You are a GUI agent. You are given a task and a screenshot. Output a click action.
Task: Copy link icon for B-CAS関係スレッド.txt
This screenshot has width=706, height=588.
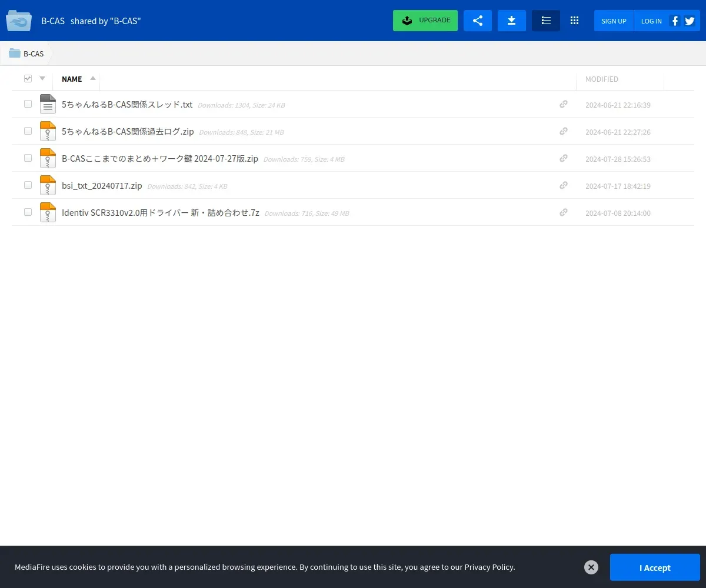[x=564, y=104]
